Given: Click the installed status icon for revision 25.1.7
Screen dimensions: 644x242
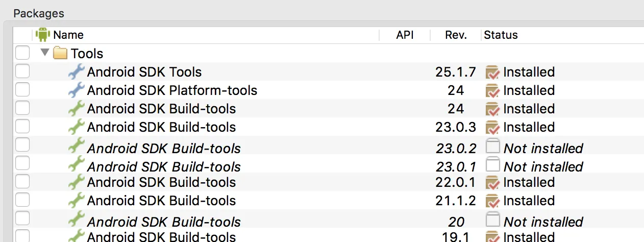Looking at the screenshot, I should coord(492,72).
